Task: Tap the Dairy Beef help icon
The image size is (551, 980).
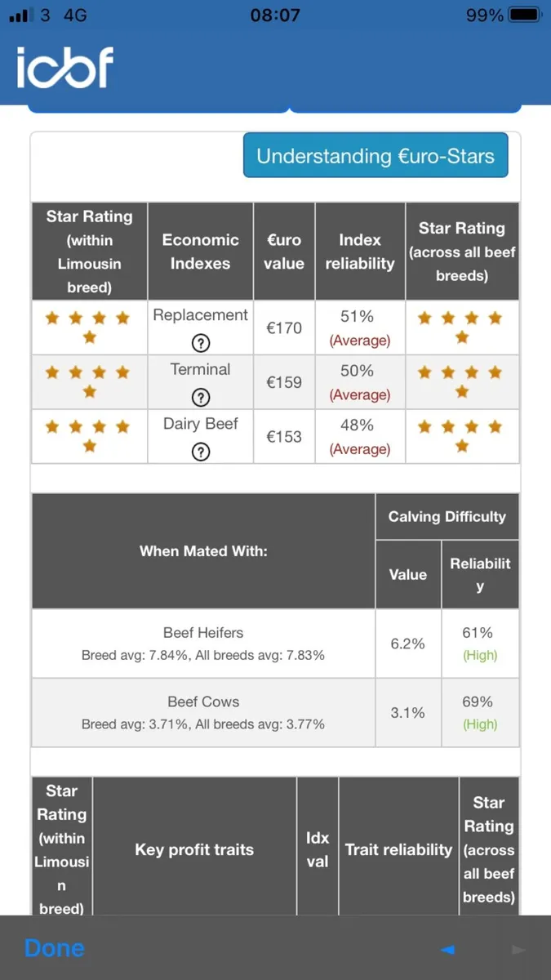Action: [x=200, y=452]
